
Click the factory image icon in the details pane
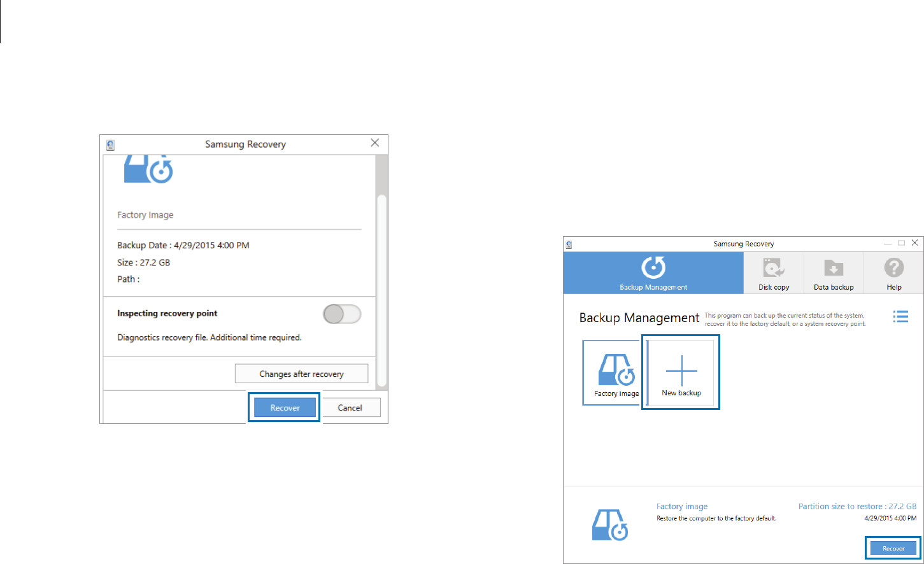pos(610,525)
